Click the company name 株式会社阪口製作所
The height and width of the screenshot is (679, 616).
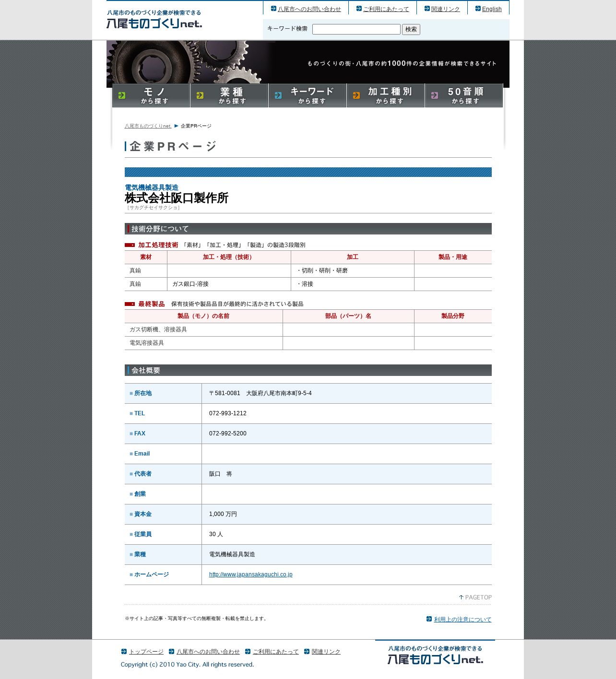coord(177,198)
